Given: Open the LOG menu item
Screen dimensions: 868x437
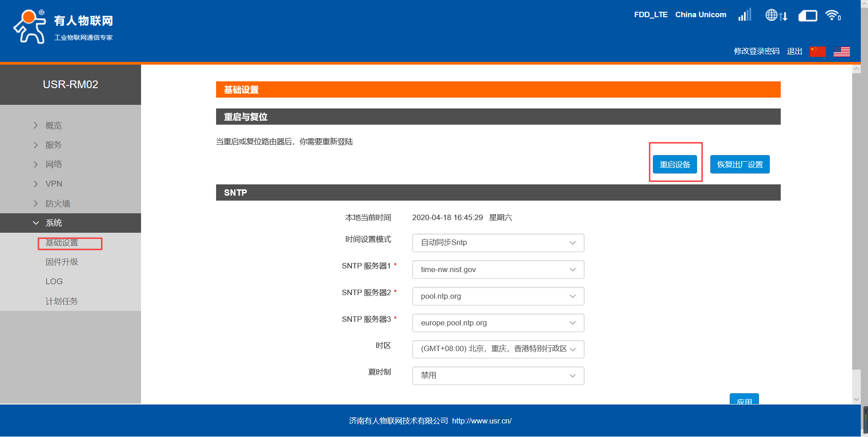Looking at the screenshot, I should tap(54, 282).
